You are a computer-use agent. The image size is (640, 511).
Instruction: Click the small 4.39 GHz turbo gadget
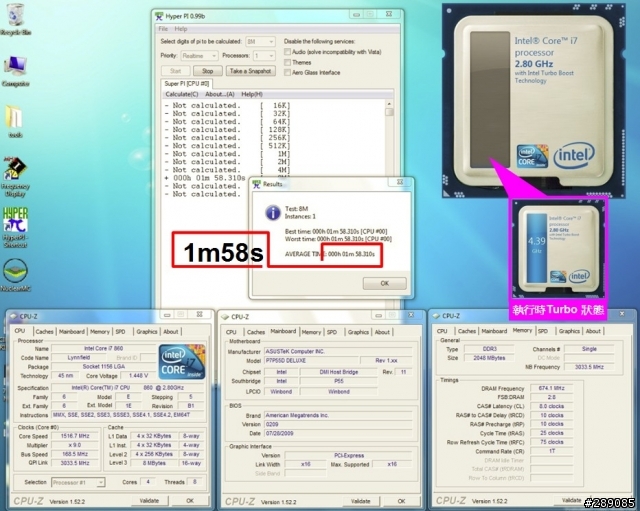tap(558, 250)
